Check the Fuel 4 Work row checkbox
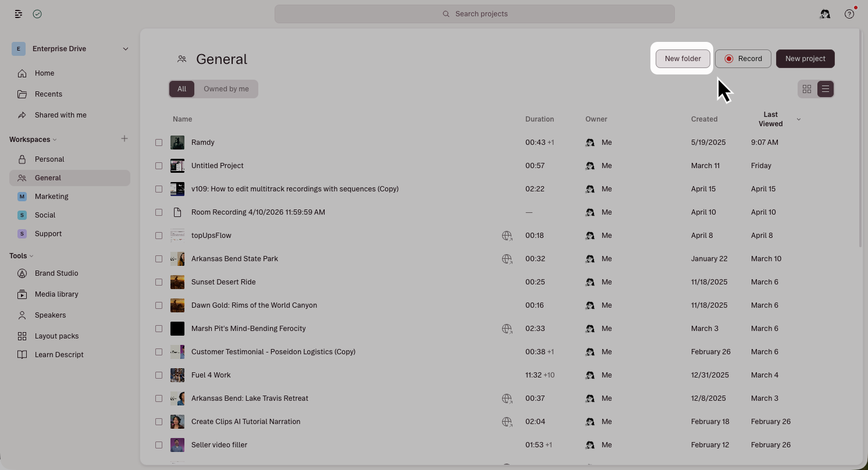 159,375
